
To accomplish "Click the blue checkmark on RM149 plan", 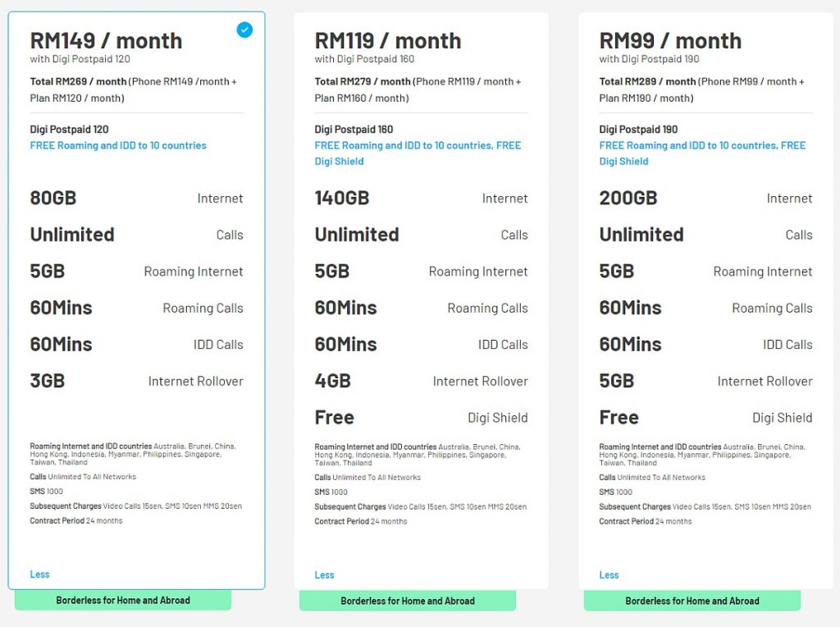I will tap(244, 30).
